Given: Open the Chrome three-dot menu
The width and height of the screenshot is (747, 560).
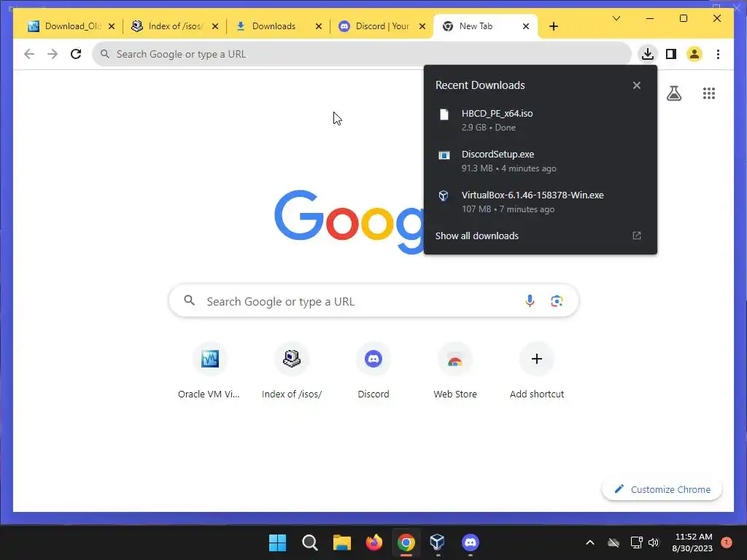Looking at the screenshot, I should tap(718, 54).
